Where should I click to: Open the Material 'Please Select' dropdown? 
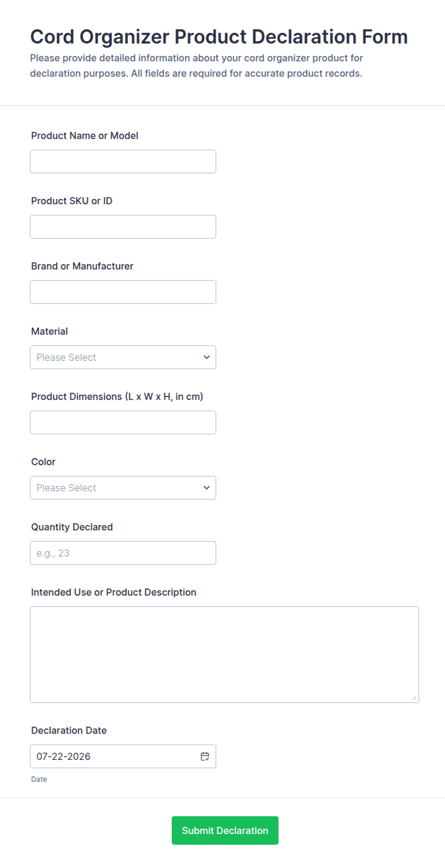123,357
